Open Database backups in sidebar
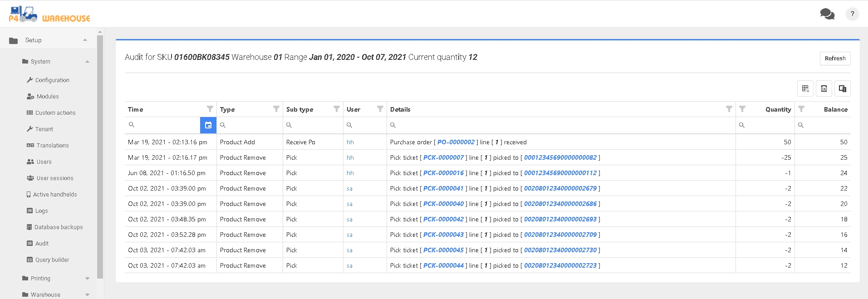 [58, 227]
